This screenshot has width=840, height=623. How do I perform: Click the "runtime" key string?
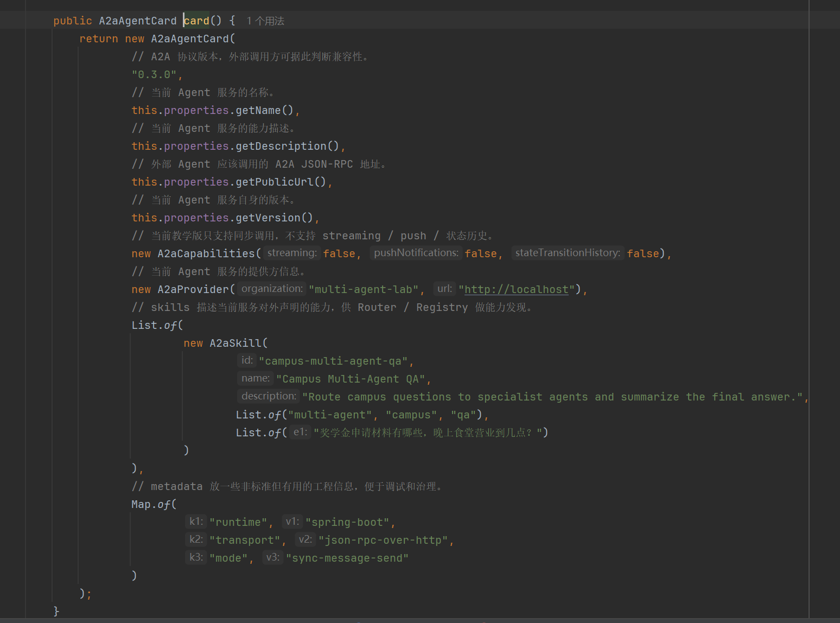[238, 522]
